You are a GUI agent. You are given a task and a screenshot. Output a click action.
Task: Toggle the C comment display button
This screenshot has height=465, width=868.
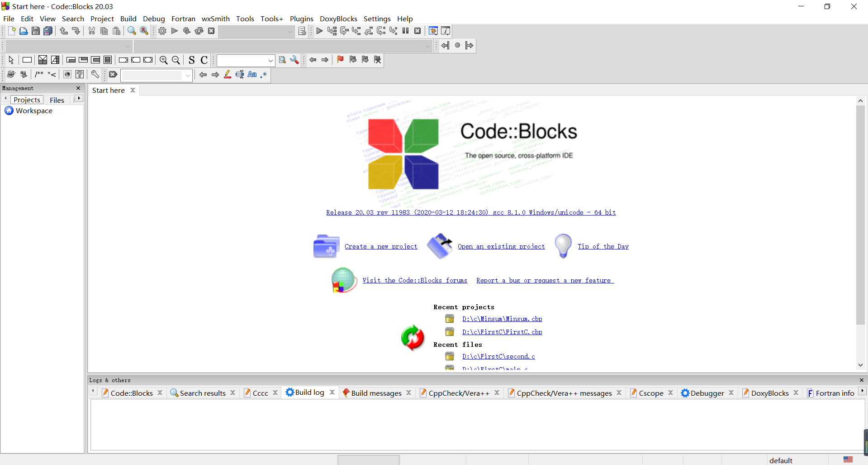(204, 60)
